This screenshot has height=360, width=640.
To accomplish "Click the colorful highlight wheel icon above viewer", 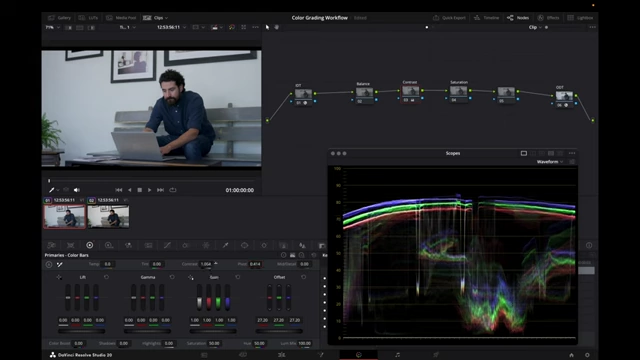I will (x=232, y=27).
